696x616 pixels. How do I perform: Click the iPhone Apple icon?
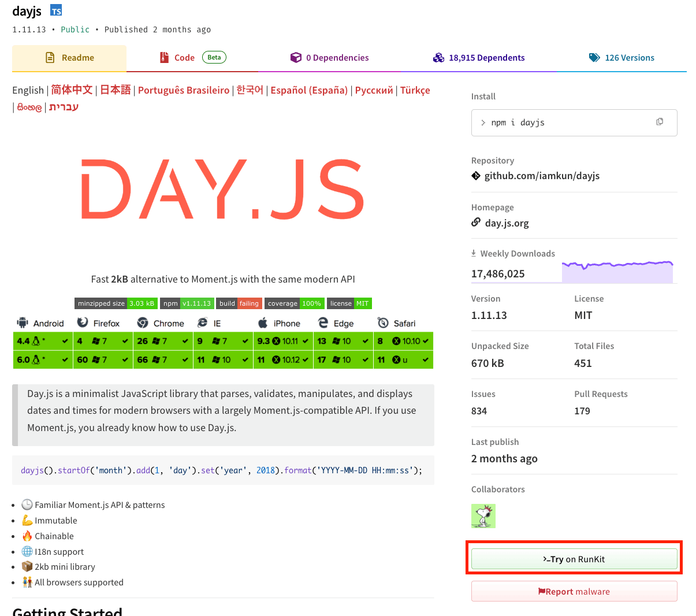coord(263,322)
